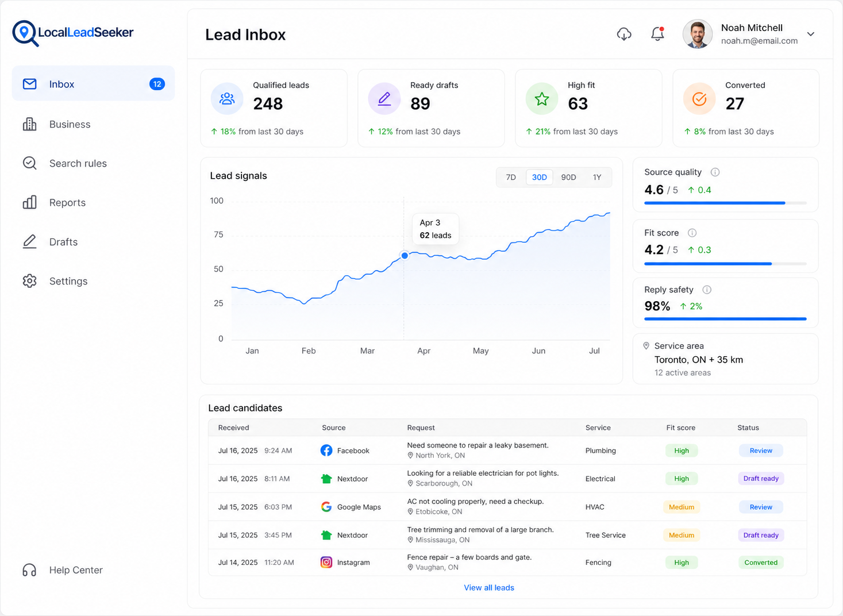Open the Drafts menu item
Screen dimensions: 843x616
click(x=93, y=242)
